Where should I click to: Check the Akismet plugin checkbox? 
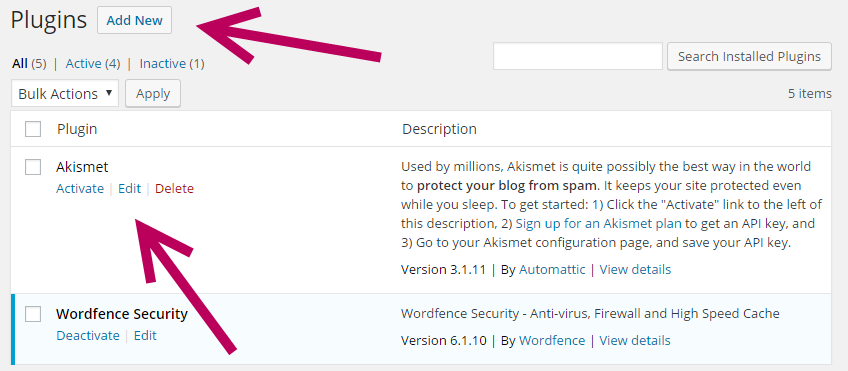pos(33,168)
